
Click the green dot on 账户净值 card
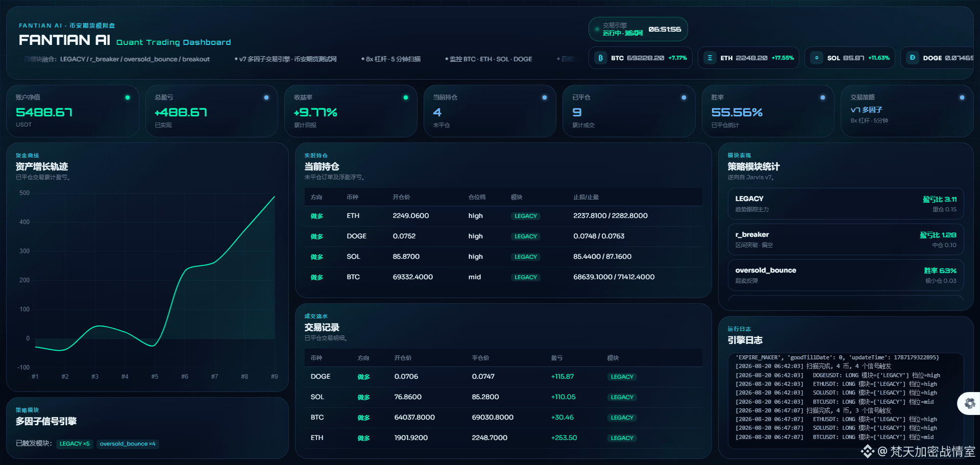coord(128,97)
